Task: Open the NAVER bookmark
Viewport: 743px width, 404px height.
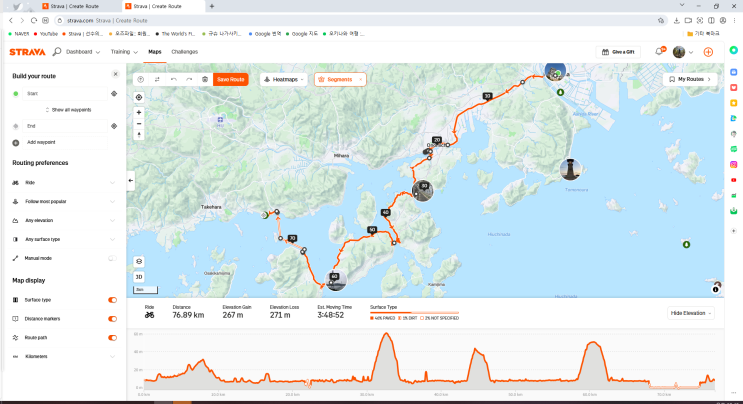Action: (19, 34)
